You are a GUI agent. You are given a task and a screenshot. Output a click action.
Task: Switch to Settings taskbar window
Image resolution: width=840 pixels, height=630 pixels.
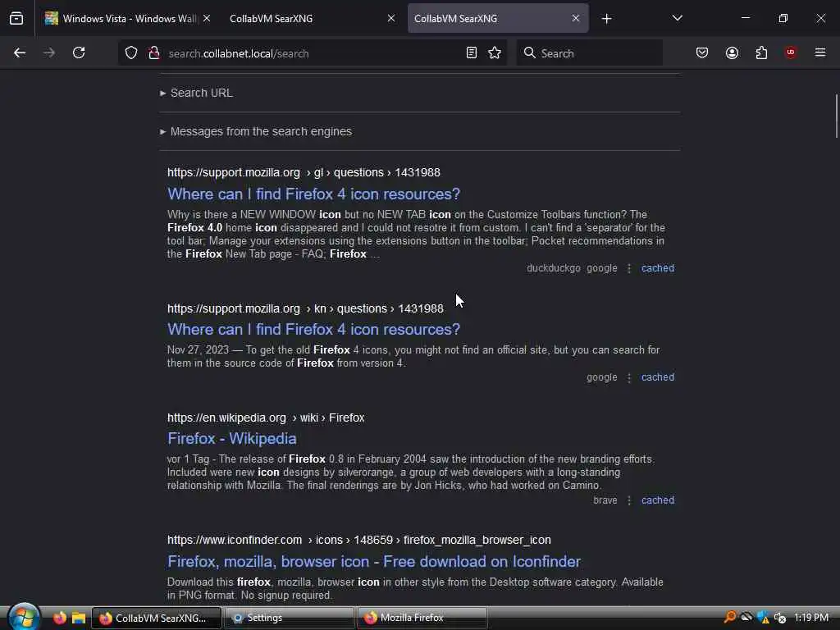289,618
